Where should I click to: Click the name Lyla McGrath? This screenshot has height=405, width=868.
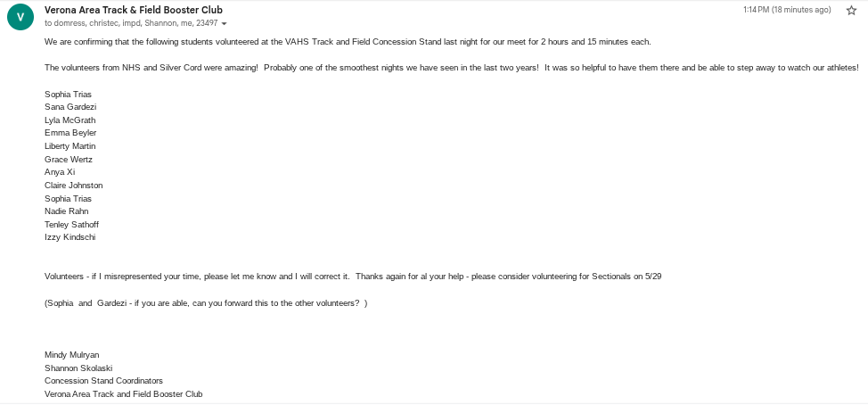(70, 120)
